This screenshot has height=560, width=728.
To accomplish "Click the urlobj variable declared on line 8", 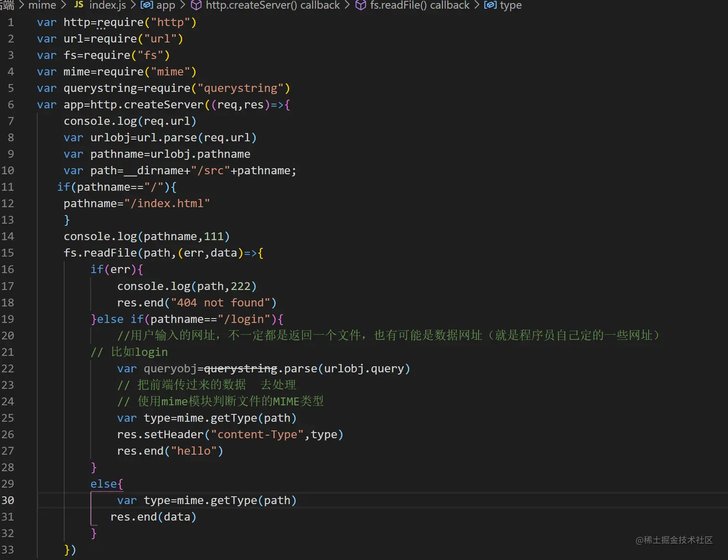I will 110,138.
